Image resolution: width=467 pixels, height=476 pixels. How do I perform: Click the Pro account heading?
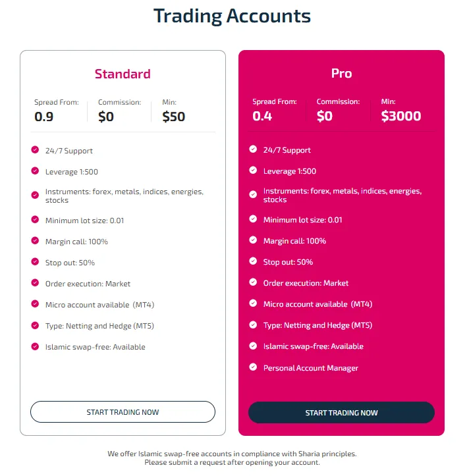[x=341, y=73]
